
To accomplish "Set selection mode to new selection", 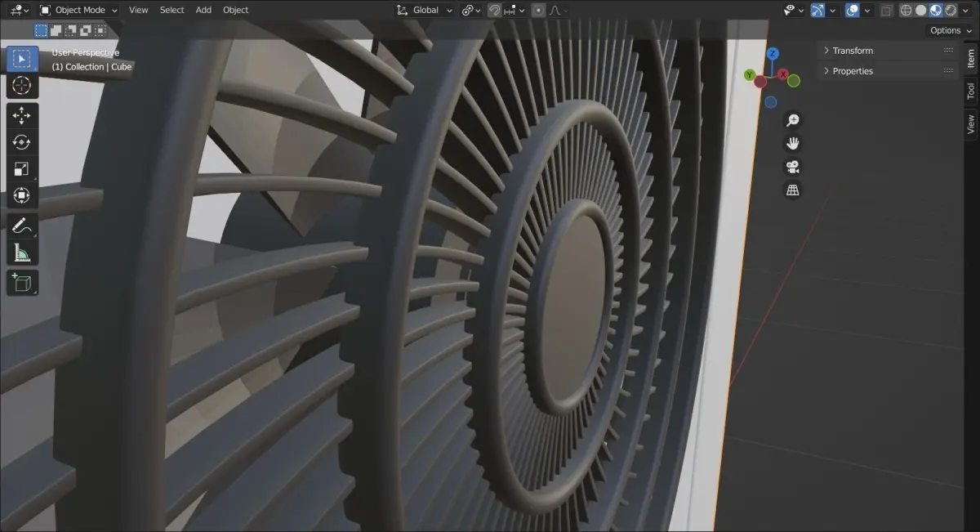I will (41, 30).
